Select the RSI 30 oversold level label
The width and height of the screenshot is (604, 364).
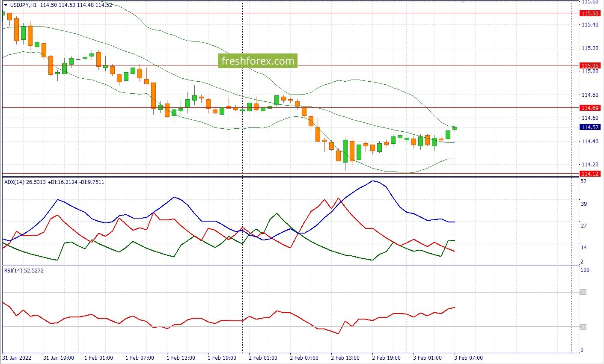tap(583, 327)
